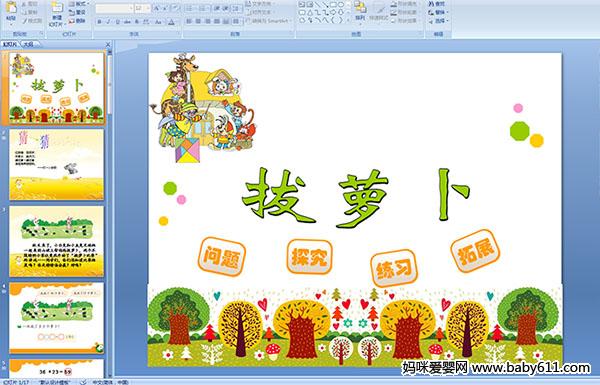This screenshot has height=385, width=600.
Task: Click the font color icon
Action: point(172,22)
